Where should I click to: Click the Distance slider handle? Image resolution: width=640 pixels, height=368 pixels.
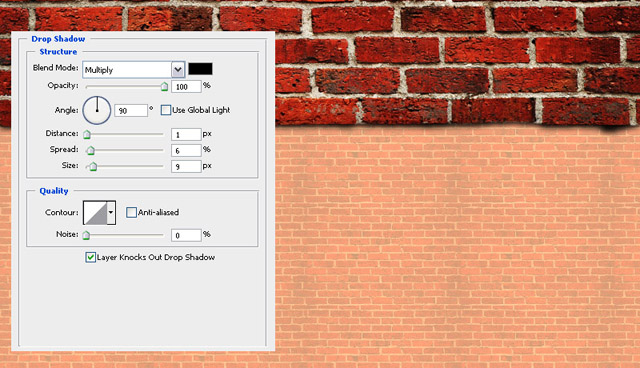(x=87, y=135)
